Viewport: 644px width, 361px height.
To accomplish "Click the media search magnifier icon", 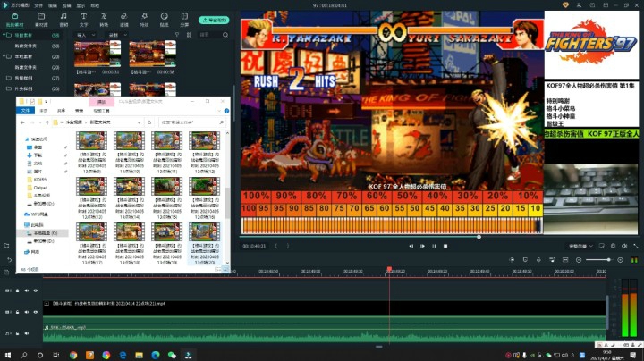I will point(225,35).
